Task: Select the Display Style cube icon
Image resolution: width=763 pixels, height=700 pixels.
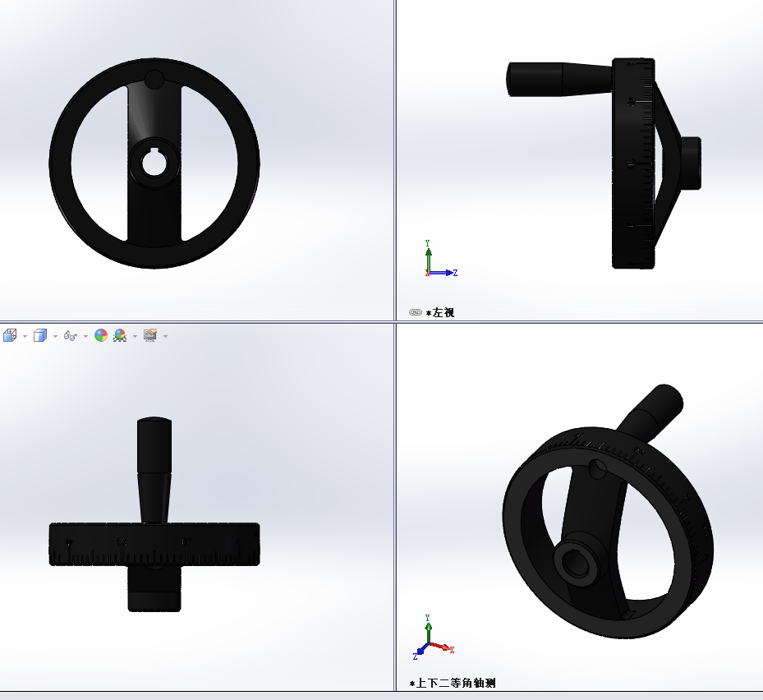Action: (40, 335)
